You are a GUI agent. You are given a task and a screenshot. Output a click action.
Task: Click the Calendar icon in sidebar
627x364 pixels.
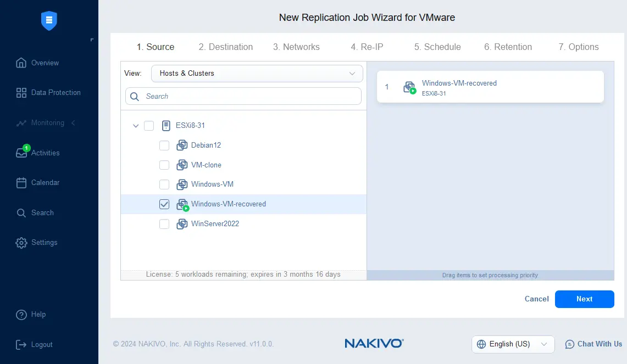point(21,183)
